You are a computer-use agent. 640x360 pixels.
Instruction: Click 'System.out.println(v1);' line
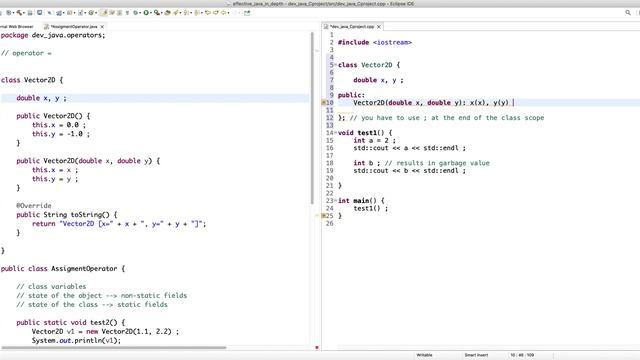[76, 340]
